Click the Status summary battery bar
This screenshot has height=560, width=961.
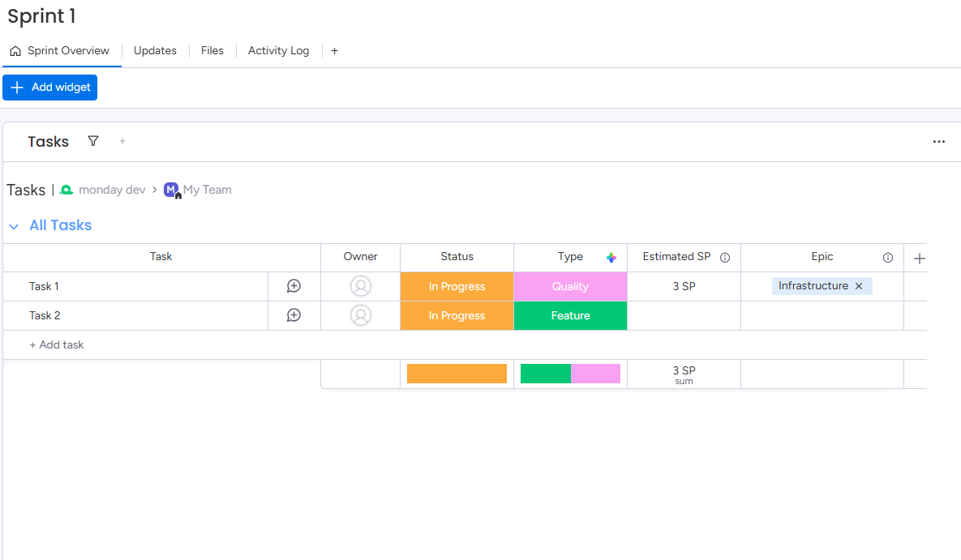[x=456, y=373]
